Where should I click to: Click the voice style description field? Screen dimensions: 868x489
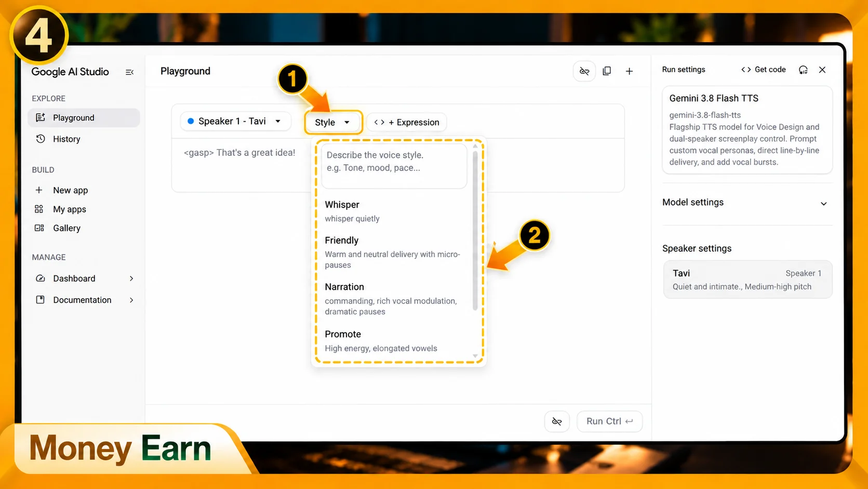[x=394, y=166]
